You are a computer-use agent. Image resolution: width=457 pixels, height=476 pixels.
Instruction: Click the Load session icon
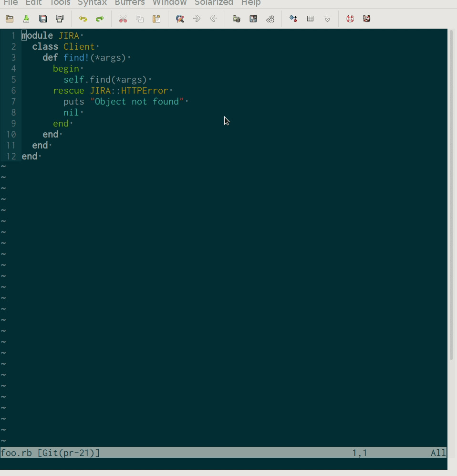click(x=237, y=19)
